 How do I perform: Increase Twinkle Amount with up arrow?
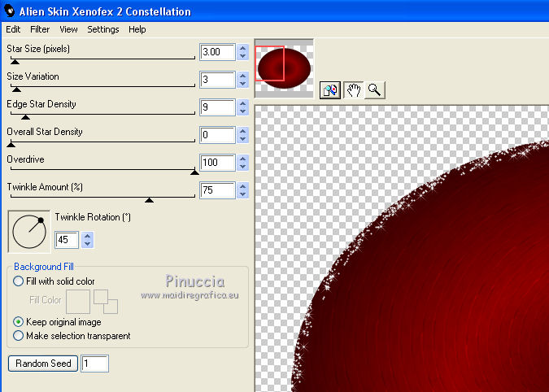click(242, 186)
